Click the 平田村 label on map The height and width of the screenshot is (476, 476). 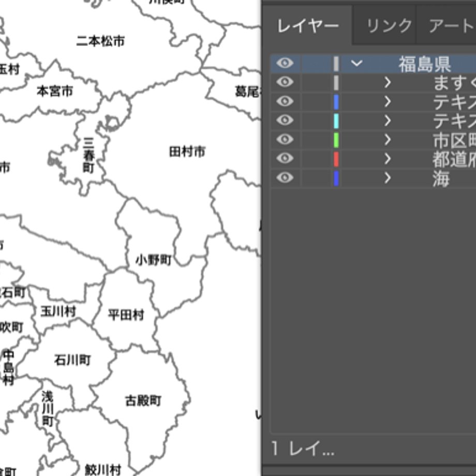[x=126, y=315]
